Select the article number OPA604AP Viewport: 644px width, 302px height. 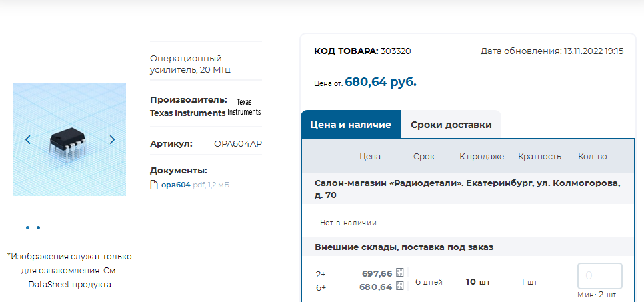[238, 144]
